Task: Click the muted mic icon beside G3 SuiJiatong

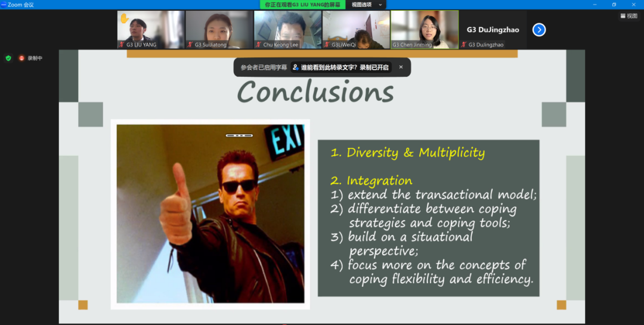Action: click(190, 44)
